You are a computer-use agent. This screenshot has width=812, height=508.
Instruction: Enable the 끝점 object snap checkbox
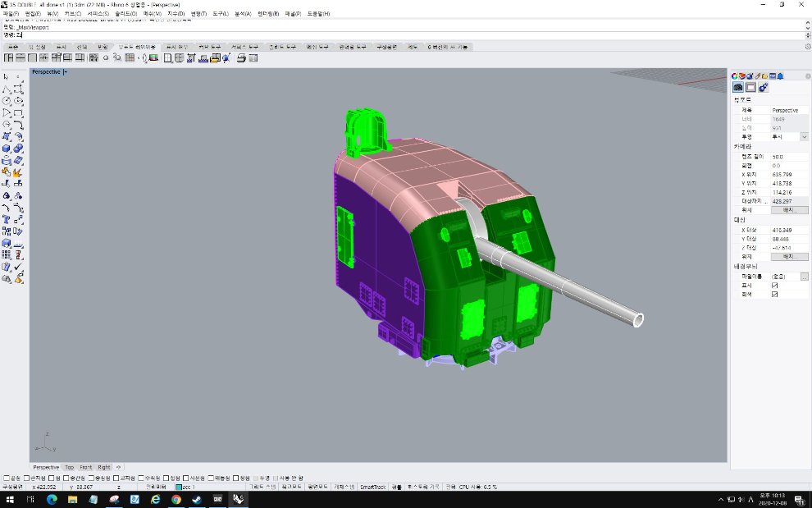click(7, 478)
